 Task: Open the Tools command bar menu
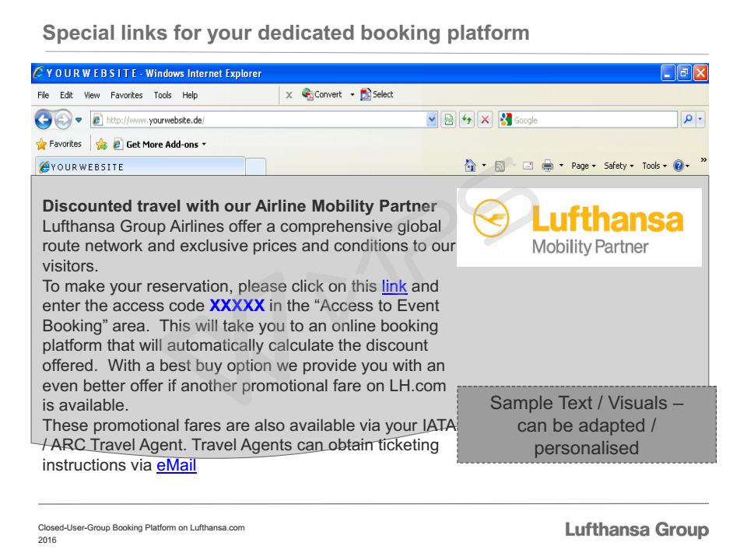(x=654, y=166)
